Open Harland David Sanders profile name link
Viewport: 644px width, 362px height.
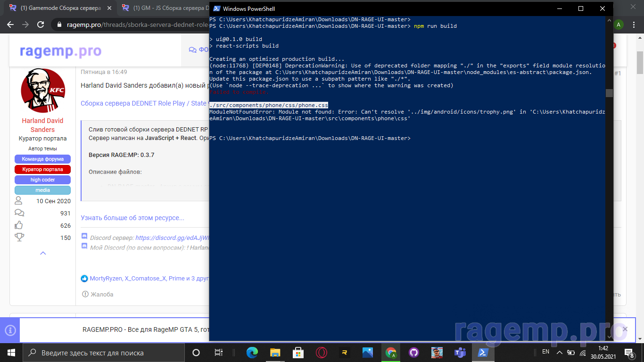pyautogui.click(x=42, y=125)
